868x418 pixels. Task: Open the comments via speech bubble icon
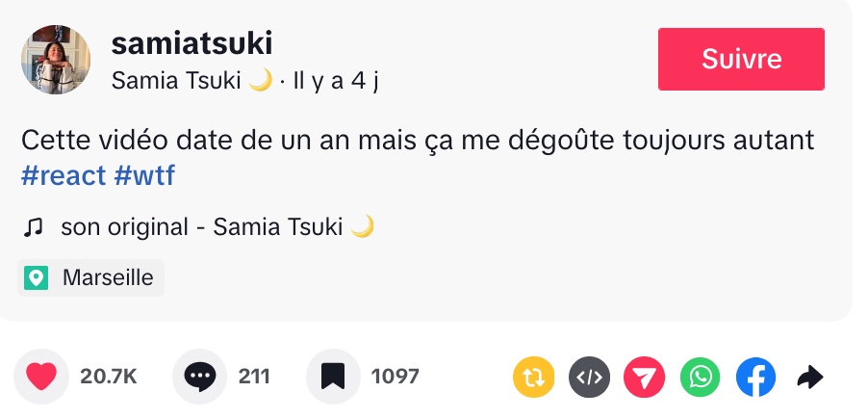[x=199, y=377]
